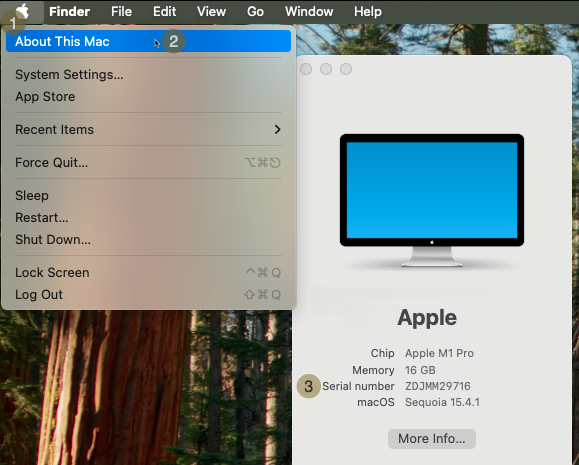The width and height of the screenshot is (579, 465).
Task: Click the Memory label
Action: point(373,370)
